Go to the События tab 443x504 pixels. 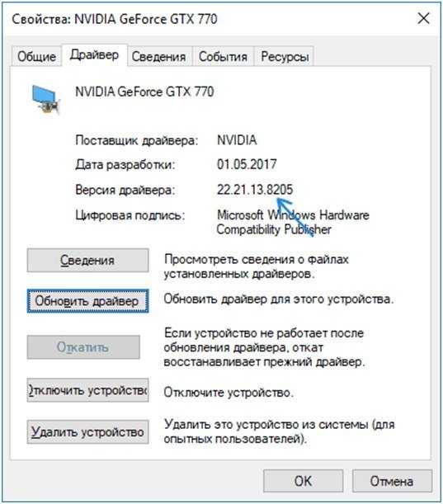coord(223,57)
